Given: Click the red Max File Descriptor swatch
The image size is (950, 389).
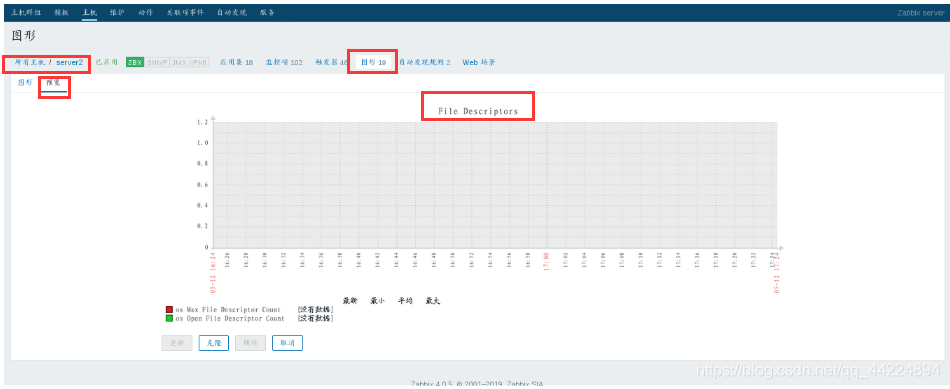Looking at the screenshot, I should [170, 310].
